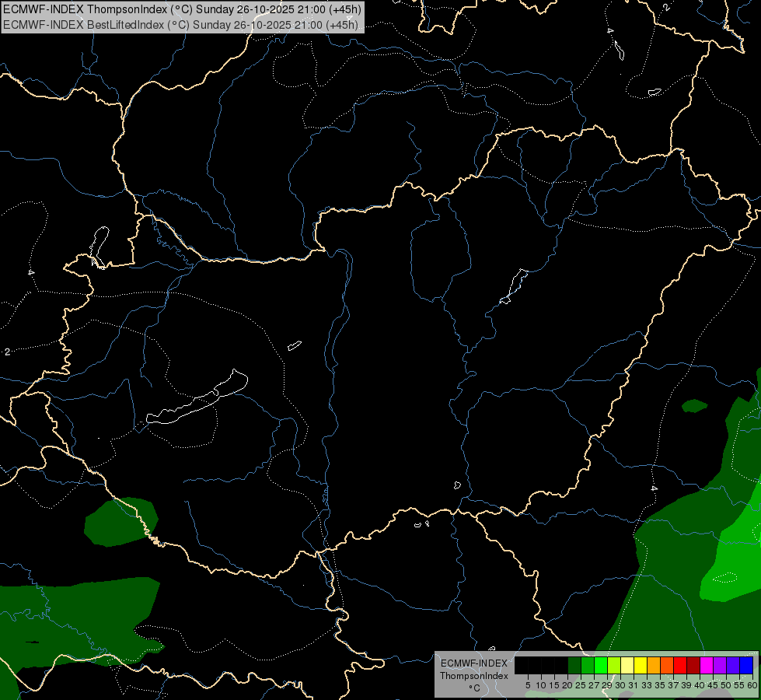Click the scale value '29' in legend
Viewport: 761px width, 700px height.
[x=607, y=685]
